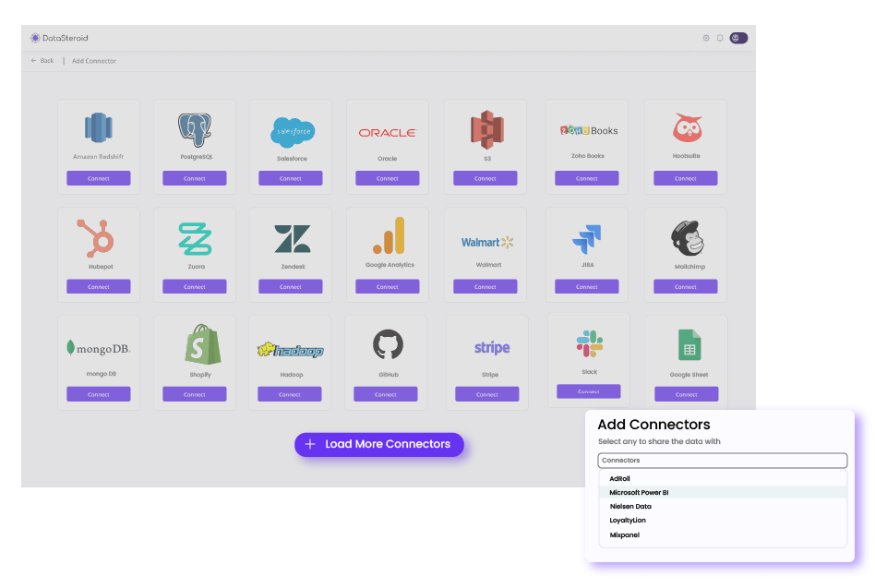The width and height of the screenshot is (875, 588).
Task: Choose Microsoft Power BI from list
Action: point(639,493)
